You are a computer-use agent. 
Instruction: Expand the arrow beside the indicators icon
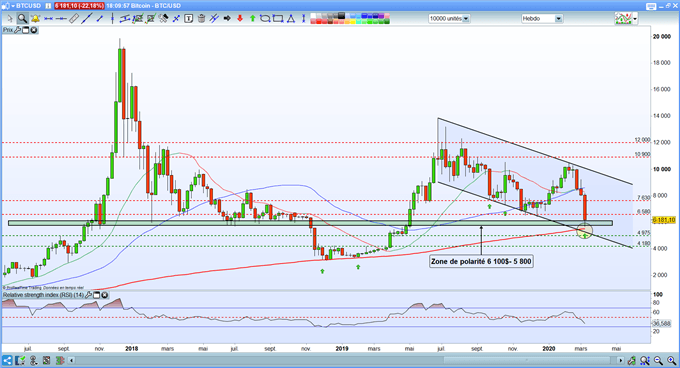coord(635,19)
